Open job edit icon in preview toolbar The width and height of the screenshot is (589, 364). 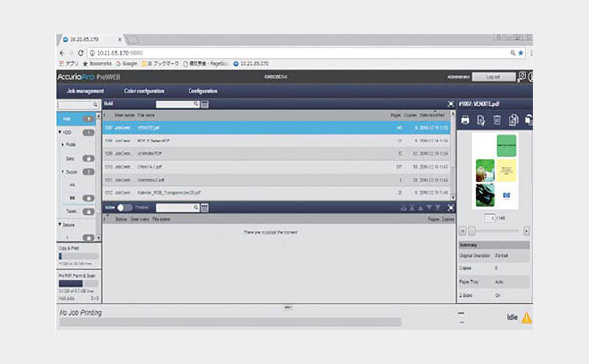tap(481, 120)
